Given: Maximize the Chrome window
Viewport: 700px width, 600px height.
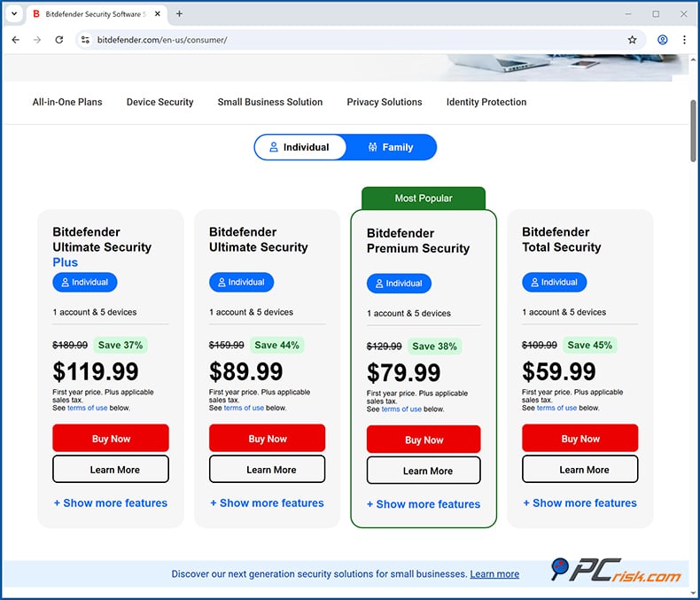Looking at the screenshot, I should point(656,14).
